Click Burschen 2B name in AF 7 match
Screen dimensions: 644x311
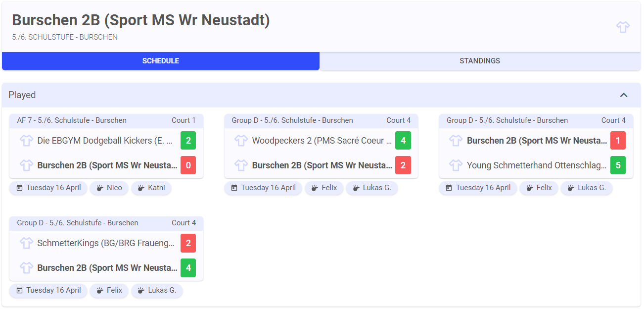tap(107, 165)
